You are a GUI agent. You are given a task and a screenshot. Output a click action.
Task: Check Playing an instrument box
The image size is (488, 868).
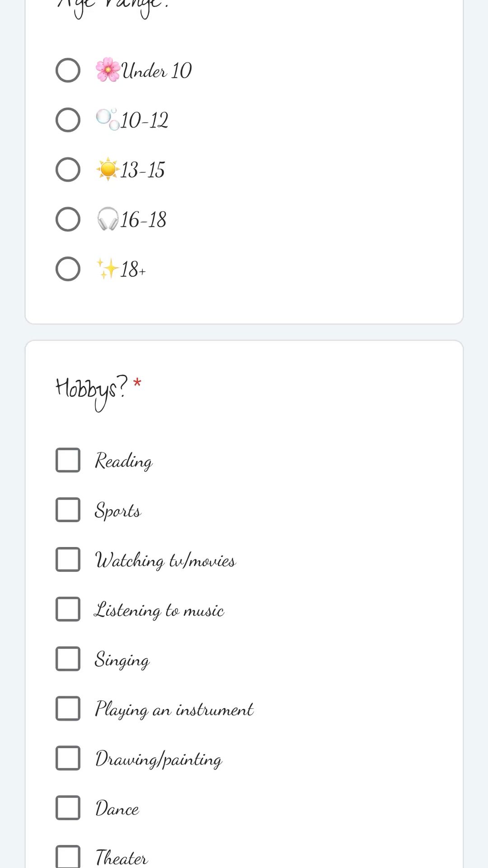pyautogui.click(x=68, y=708)
